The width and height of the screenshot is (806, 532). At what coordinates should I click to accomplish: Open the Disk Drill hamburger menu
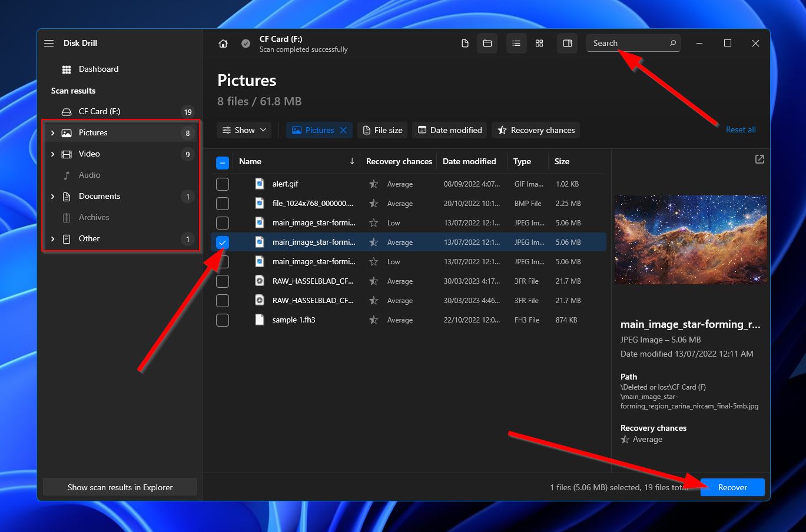click(49, 43)
